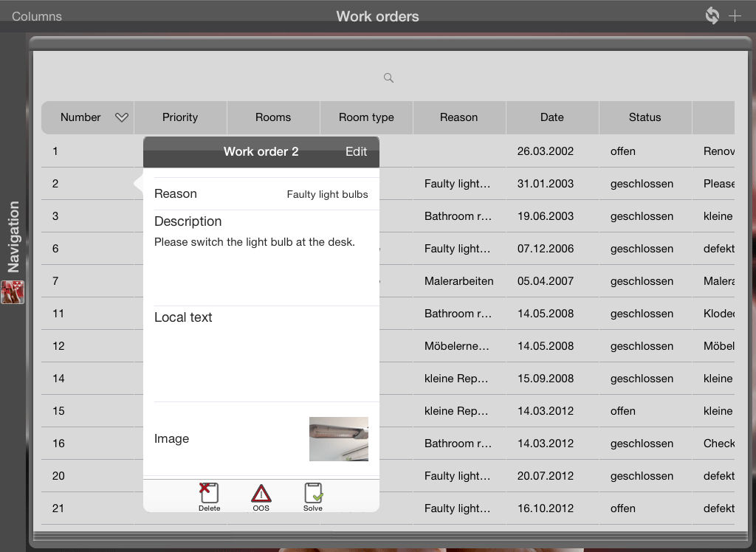The width and height of the screenshot is (756, 552).
Task: Sort by Room type column header
Action: (366, 117)
